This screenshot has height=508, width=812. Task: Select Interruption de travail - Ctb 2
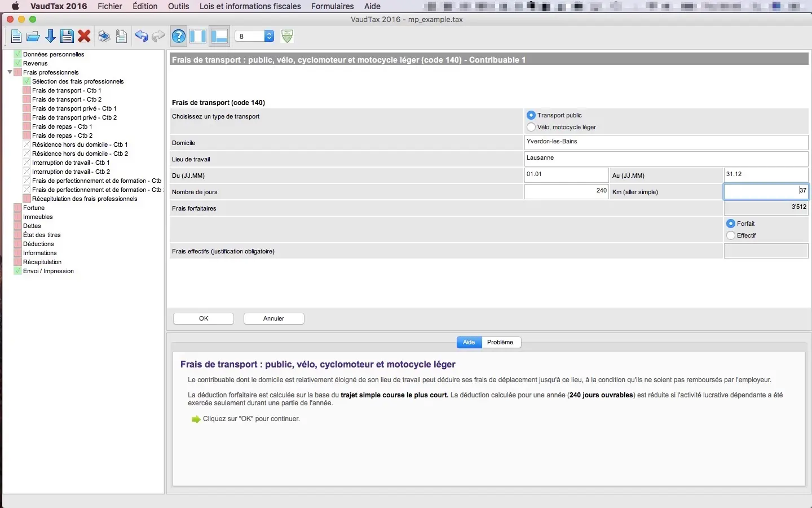tap(71, 172)
